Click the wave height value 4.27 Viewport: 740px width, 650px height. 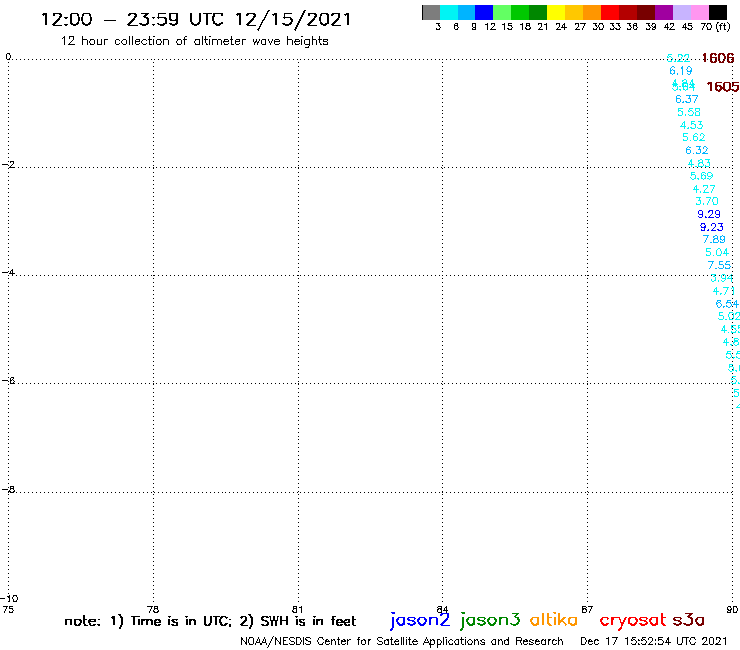tap(704, 189)
